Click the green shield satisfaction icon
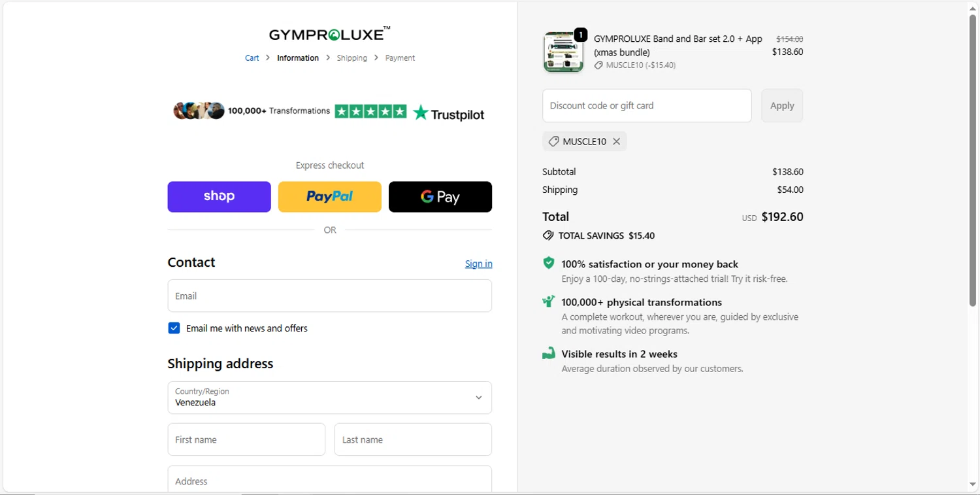980x495 pixels. 549,263
